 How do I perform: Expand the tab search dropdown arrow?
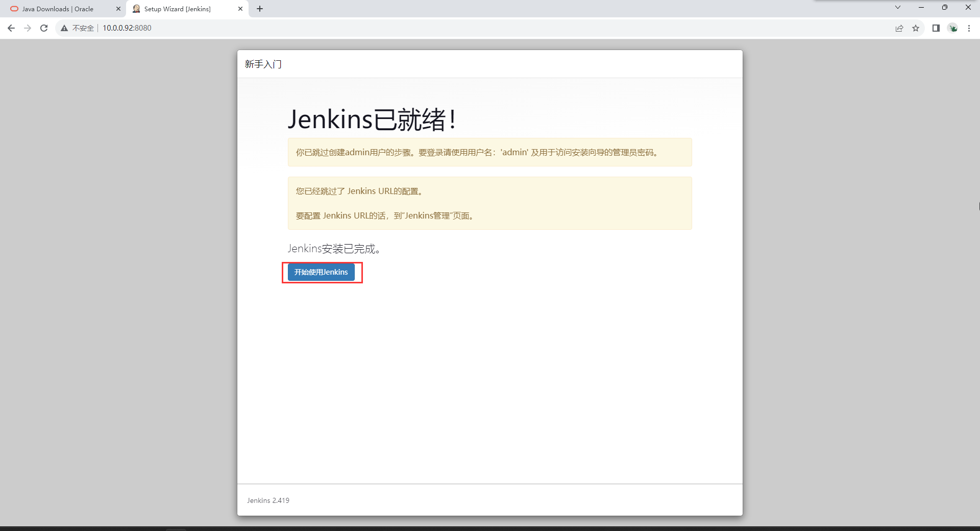898,7
